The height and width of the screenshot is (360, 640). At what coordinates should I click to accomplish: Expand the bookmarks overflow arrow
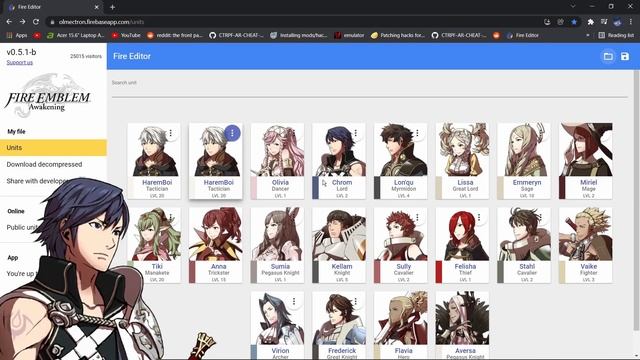coord(587,36)
